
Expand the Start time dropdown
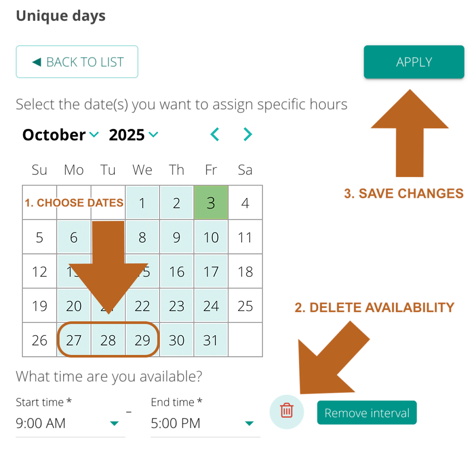pyautogui.click(x=114, y=424)
